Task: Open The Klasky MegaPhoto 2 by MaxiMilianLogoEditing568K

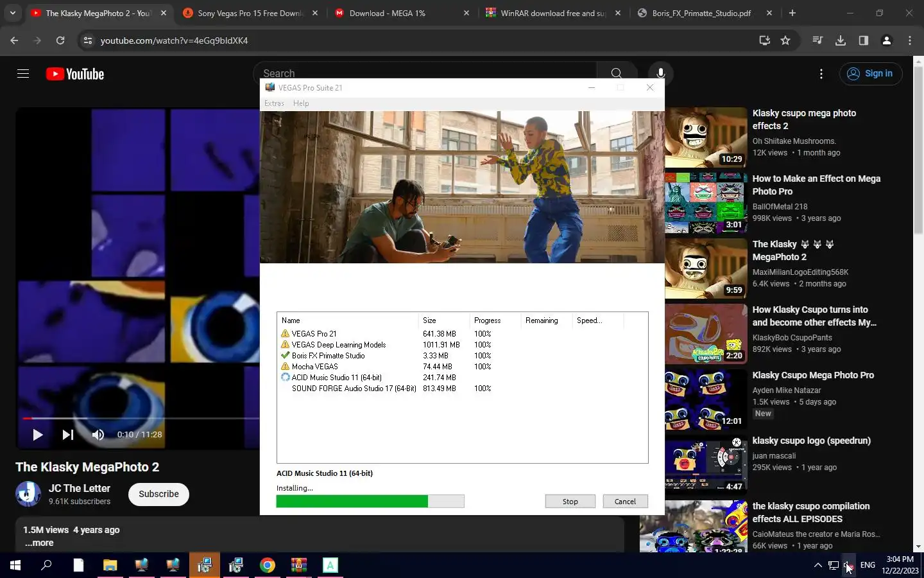Action: (793, 250)
